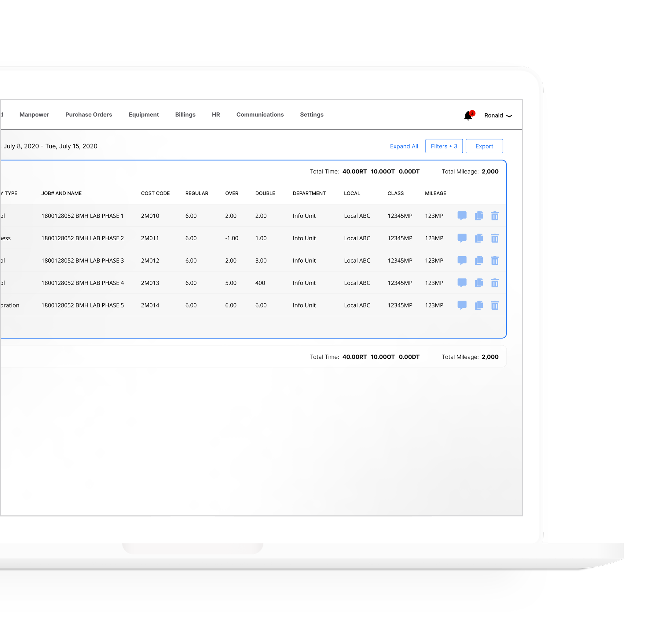The image size is (645, 644).
Task: Duplicate the BMH LAB PHASE 4 entry
Action: click(479, 283)
